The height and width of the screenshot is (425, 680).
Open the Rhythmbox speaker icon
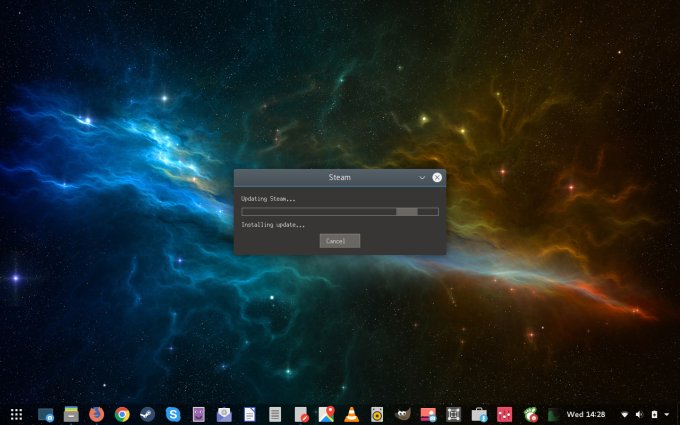click(x=377, y=415)
